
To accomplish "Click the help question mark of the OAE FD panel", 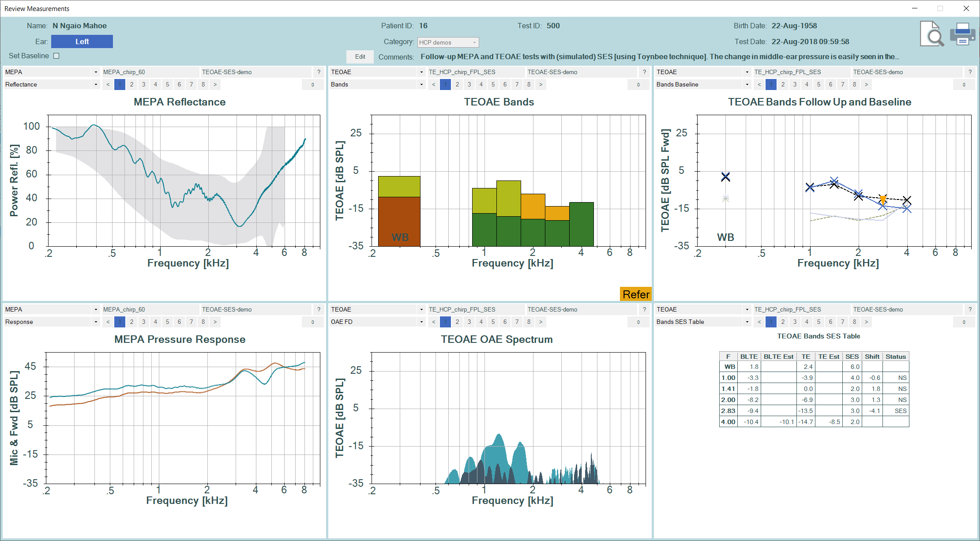I will pos(644,309).
